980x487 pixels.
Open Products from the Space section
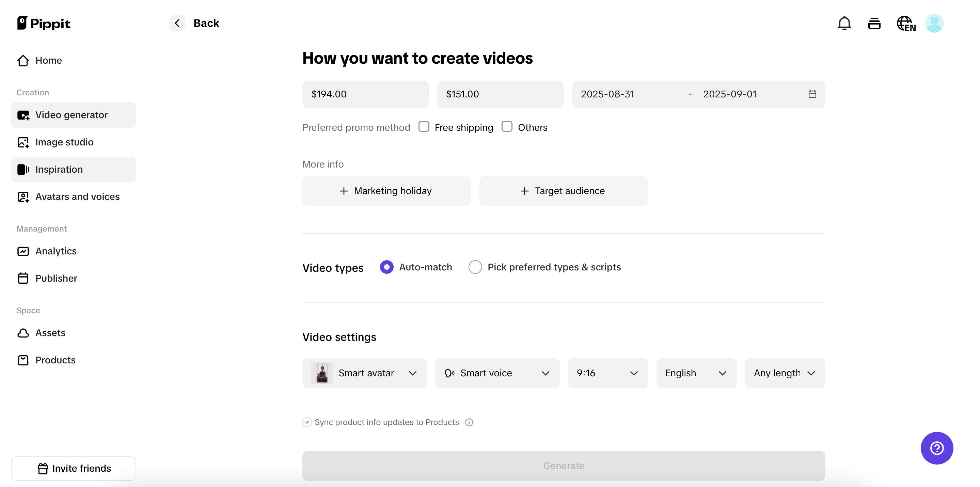[55, 360]
